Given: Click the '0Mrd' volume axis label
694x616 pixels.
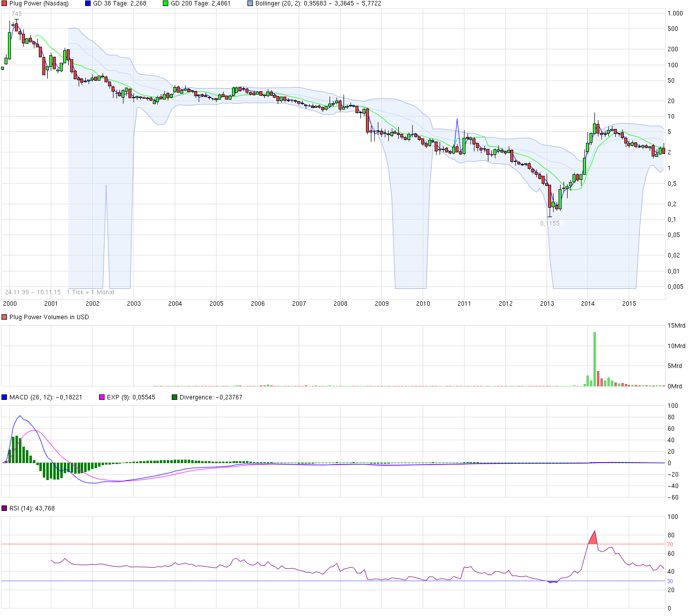Looking at the screenshot, I should click(x=675, y=386).
